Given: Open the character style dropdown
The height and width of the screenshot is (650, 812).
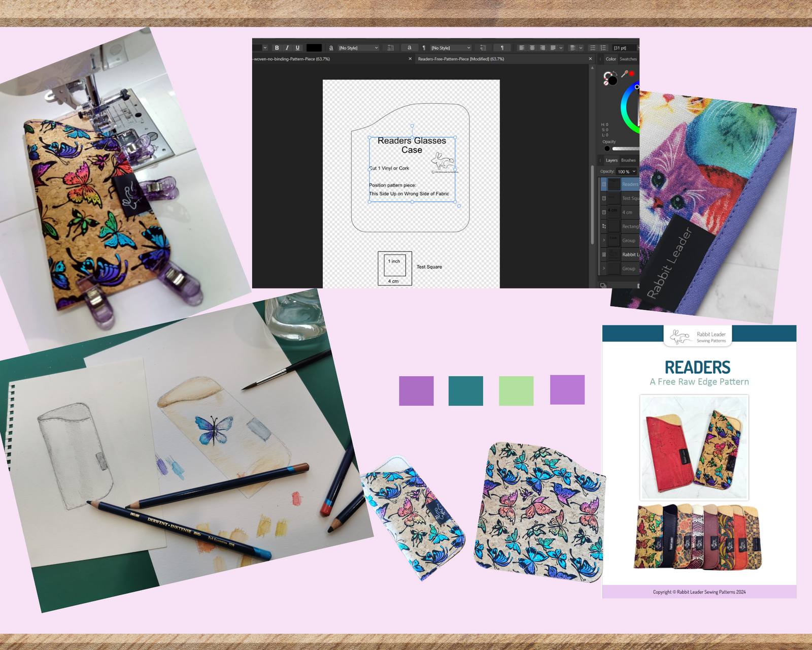Looking at the screenshot, I should click(358, 48).
